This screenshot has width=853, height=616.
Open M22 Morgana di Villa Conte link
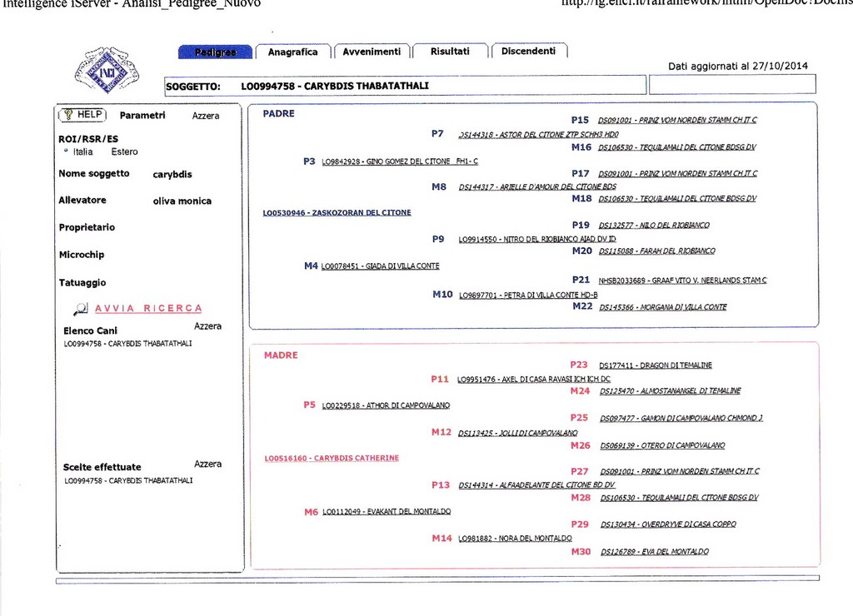[x=662, y=307]
